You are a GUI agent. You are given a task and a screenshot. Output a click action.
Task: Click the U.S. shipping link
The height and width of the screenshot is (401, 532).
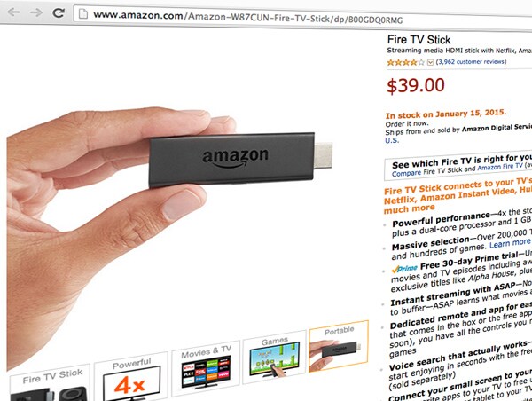pyautogui.click(x=392, y=140)
